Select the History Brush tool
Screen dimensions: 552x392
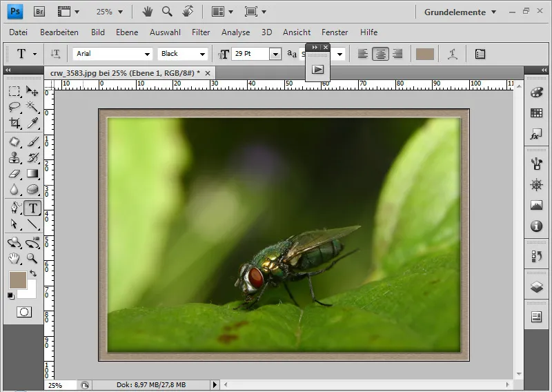point(32,158)
